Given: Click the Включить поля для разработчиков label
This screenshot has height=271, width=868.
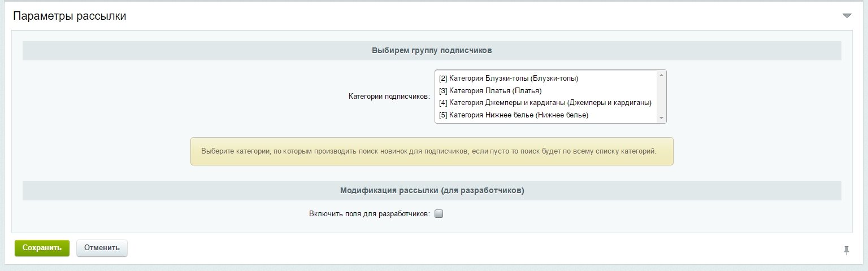Looking at the screenshot, I should point(370,214).
